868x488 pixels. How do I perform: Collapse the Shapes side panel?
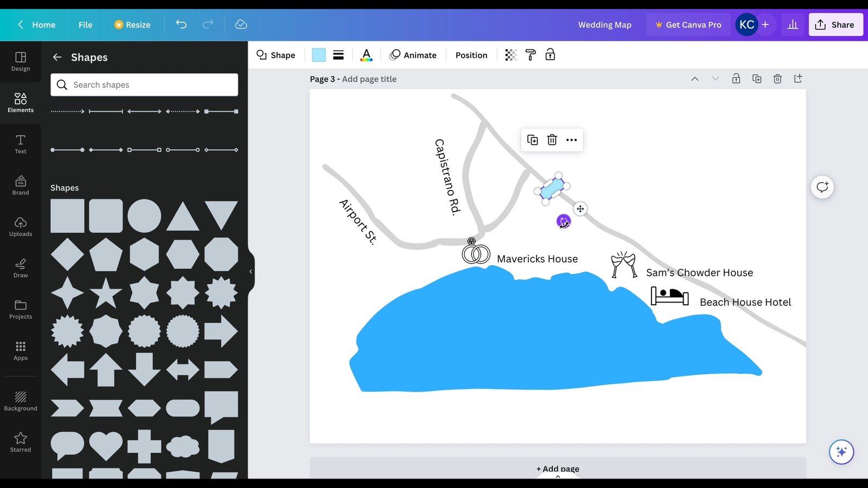coord(250,271)
